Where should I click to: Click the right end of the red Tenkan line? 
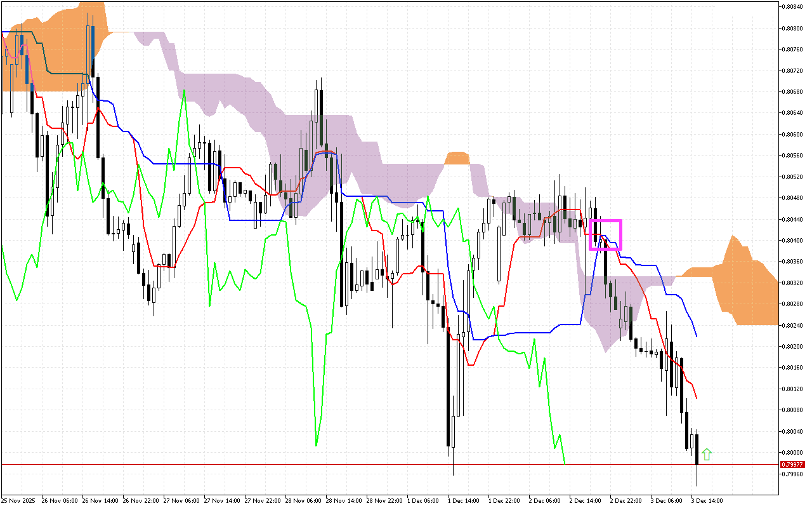(697, 398)
